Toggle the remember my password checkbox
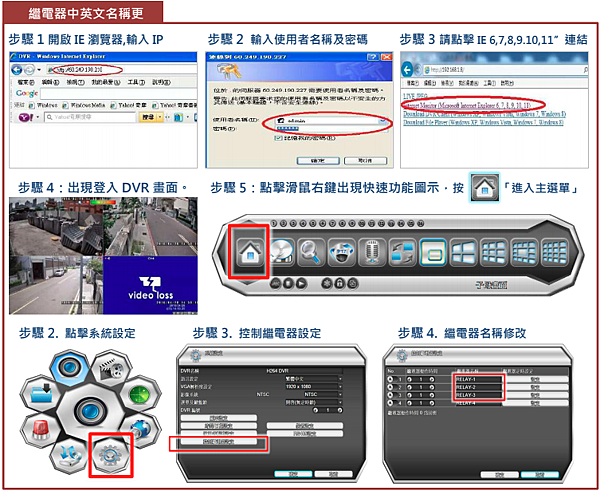 (x=278, y=138)
